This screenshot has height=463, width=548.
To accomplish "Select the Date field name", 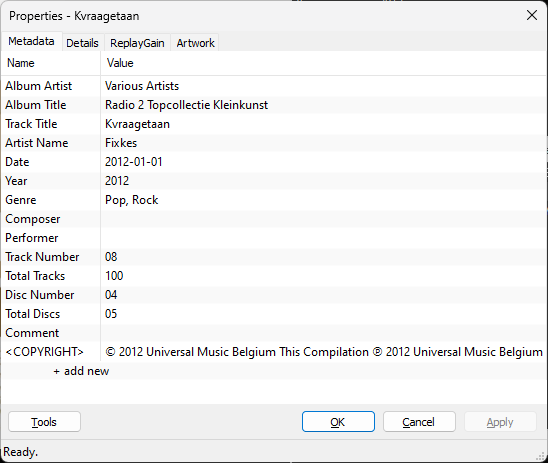I will [17, 162].
